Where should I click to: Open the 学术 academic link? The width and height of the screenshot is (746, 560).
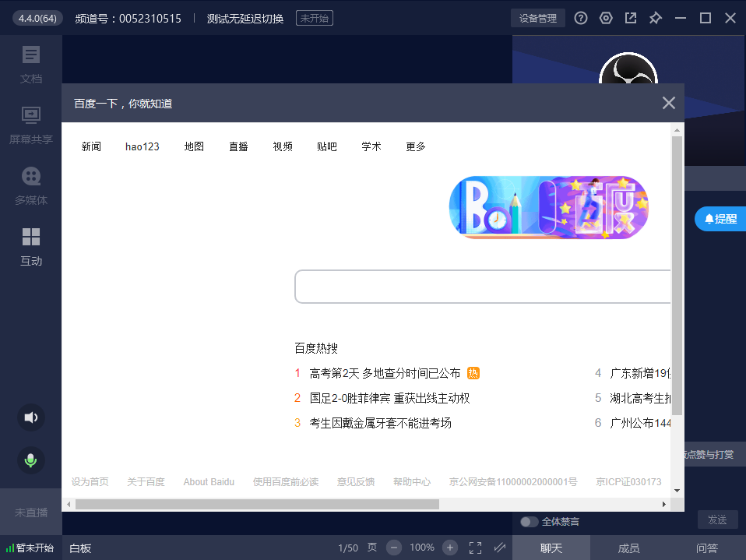coord(371,146)
